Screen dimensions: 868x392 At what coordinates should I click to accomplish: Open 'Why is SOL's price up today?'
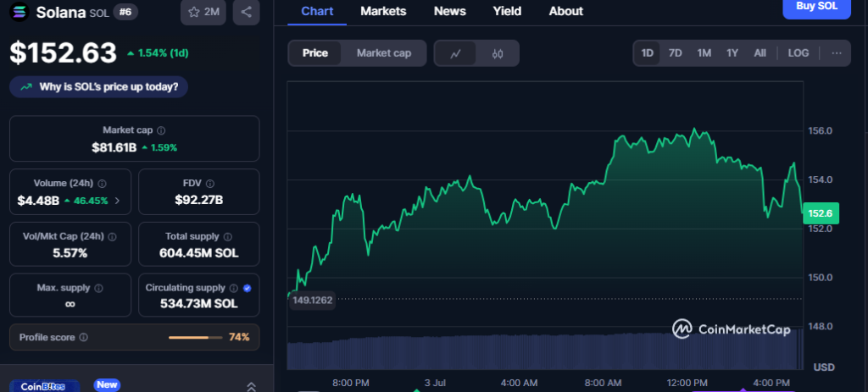tap(98, 87)
